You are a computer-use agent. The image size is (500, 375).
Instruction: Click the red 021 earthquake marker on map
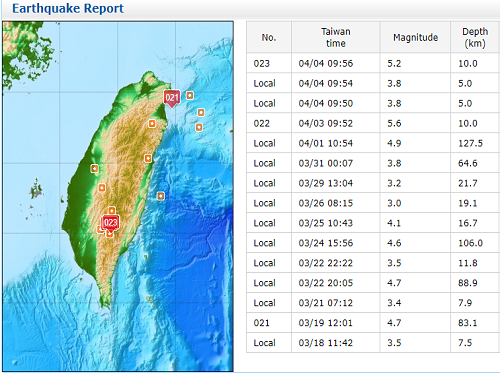(171, 98)
